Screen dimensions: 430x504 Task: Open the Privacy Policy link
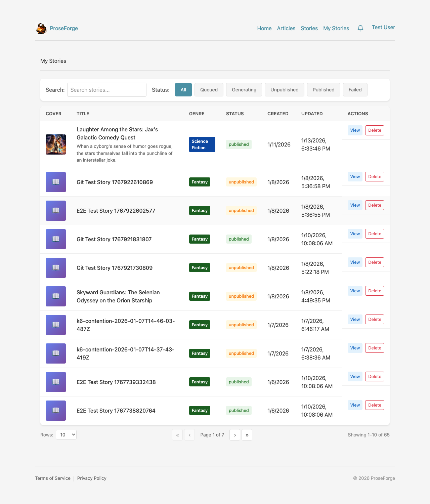click(x=92, y=478)
